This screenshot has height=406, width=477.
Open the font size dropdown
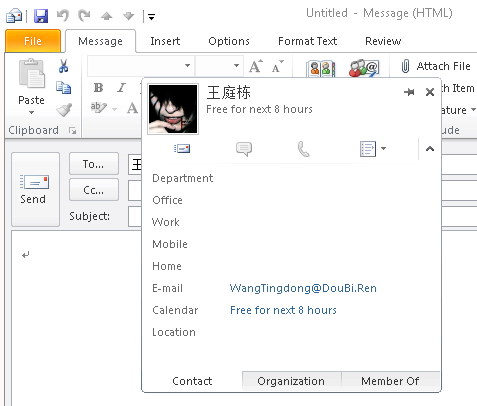[236, 65]
